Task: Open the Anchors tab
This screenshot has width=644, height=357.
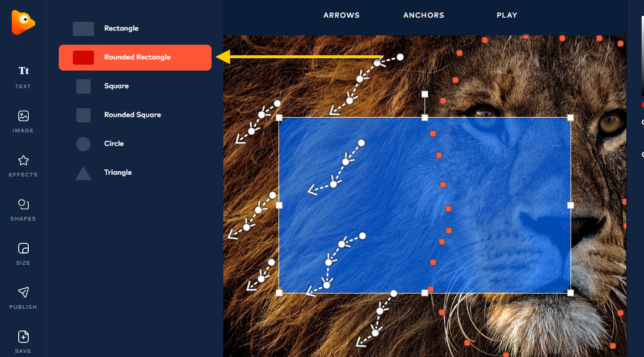Action: pos(424,15)
